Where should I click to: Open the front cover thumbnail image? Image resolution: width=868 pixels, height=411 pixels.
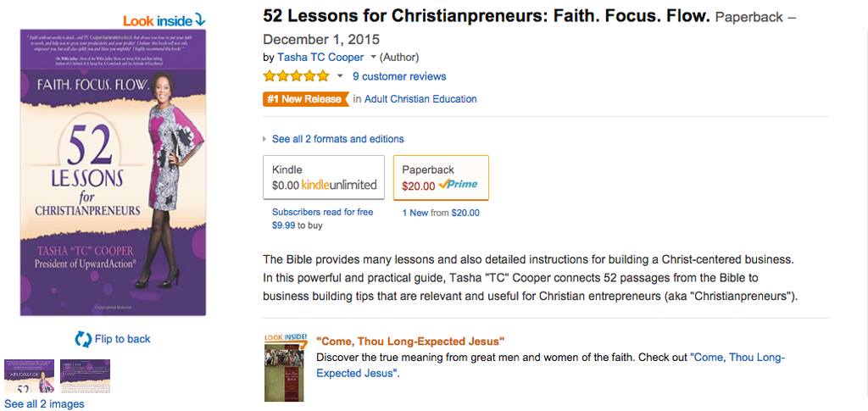[x=30, y=376]
